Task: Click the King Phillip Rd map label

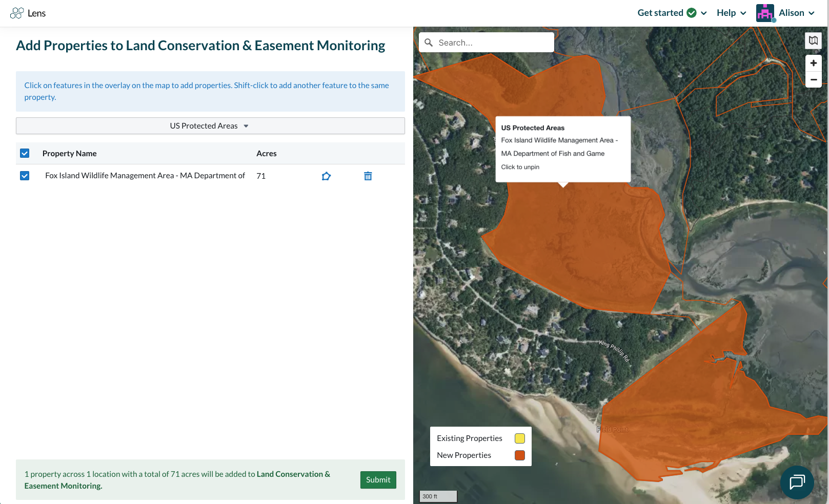Action: (614, 351)
